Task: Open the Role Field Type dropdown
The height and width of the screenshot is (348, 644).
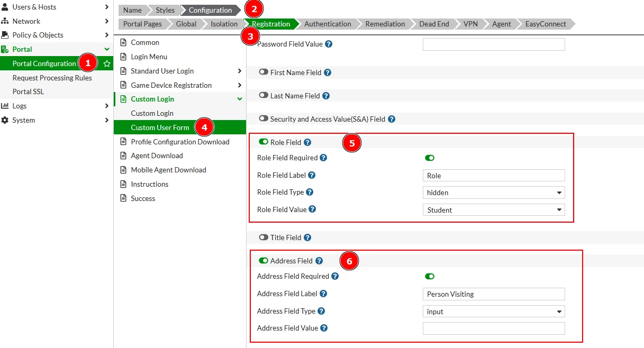Action: point(494,193)
